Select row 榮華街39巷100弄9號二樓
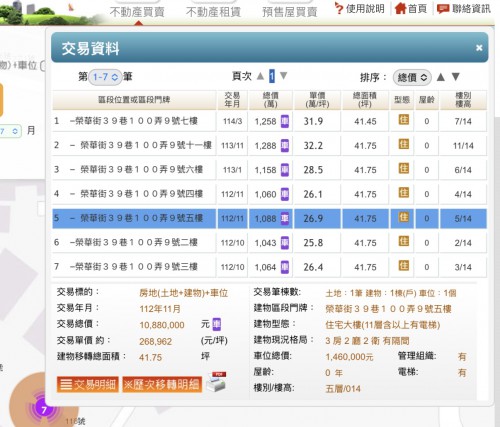Viewport: 500px width, 427px height. tap(269, 243)
